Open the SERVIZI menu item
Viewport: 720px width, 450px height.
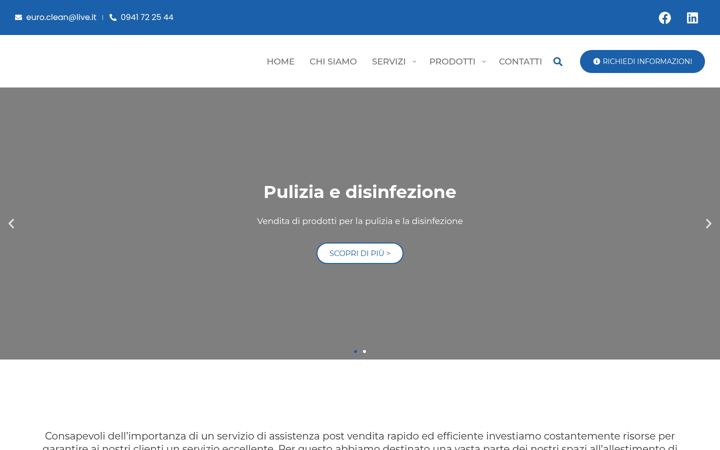(388, 62)
